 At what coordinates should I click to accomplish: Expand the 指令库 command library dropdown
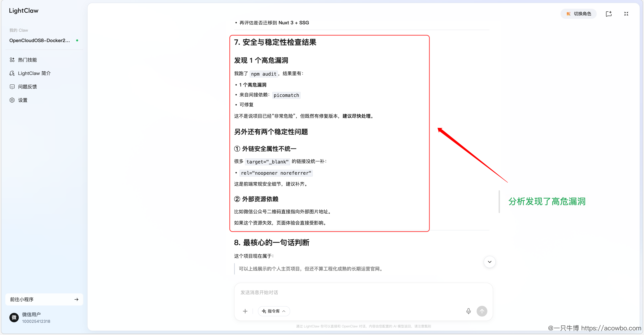click(274, 311)
